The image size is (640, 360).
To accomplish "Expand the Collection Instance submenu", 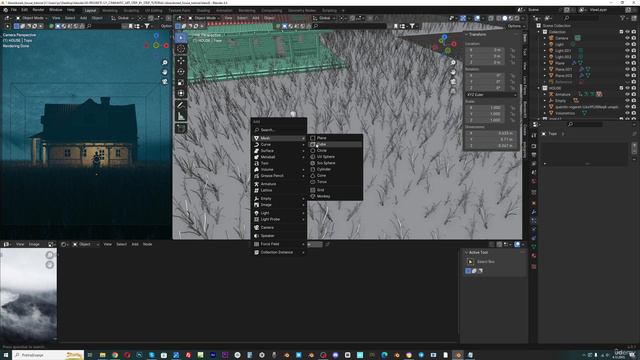I will click(279, 252).
